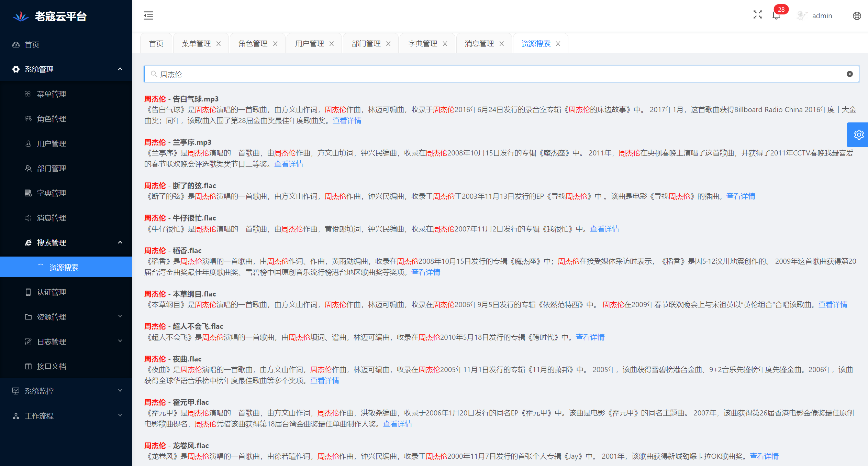Collapse the sidebar with the fold icon
868x466 pixels.
pyautogui.click(x=148, y=15)
